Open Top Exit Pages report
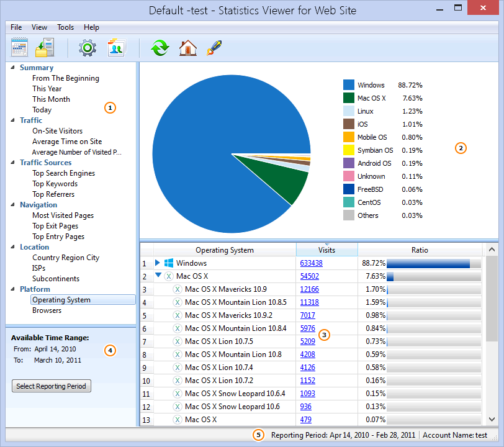Viewport: 504px width, 447px height. (x=55, y=226)
